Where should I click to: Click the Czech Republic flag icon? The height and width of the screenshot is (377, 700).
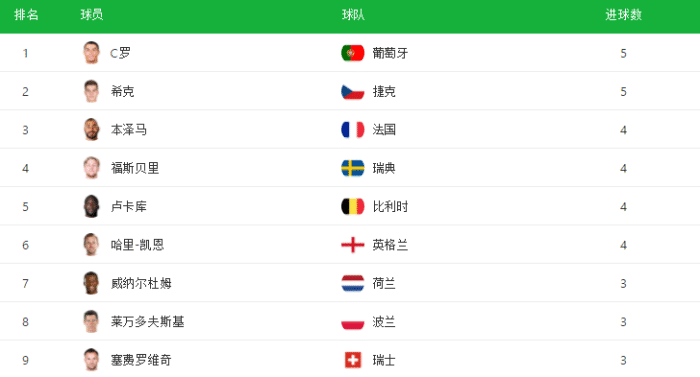[x=353, y=92]
